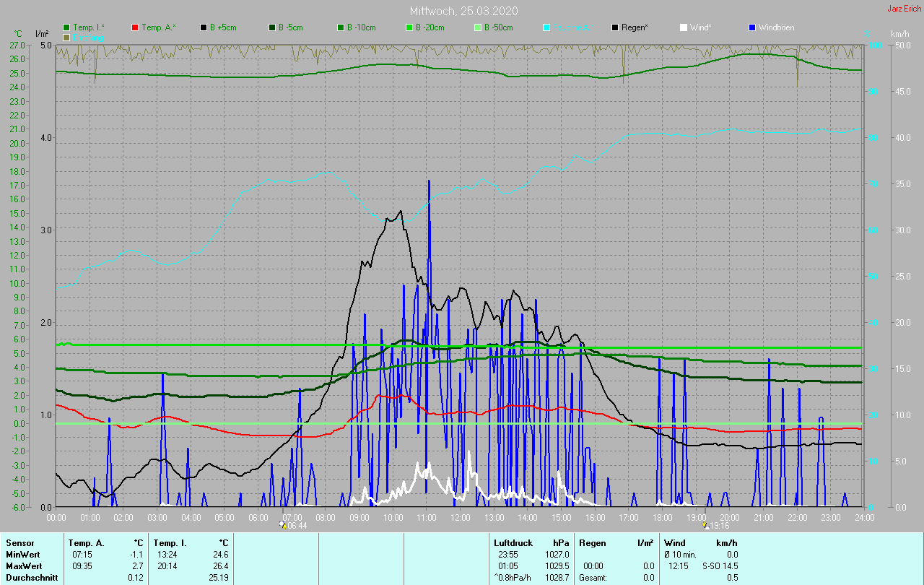Select the B -10cm legend label
The image size is (924, 585).
coord(361,27)
